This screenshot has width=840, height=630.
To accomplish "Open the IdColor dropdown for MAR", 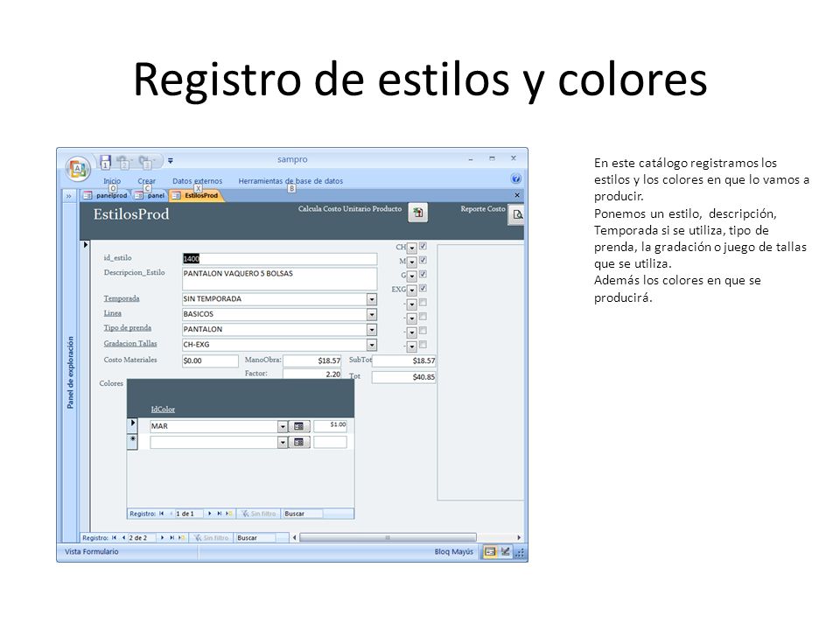I will pyautogui.click(x=283, y=426).
